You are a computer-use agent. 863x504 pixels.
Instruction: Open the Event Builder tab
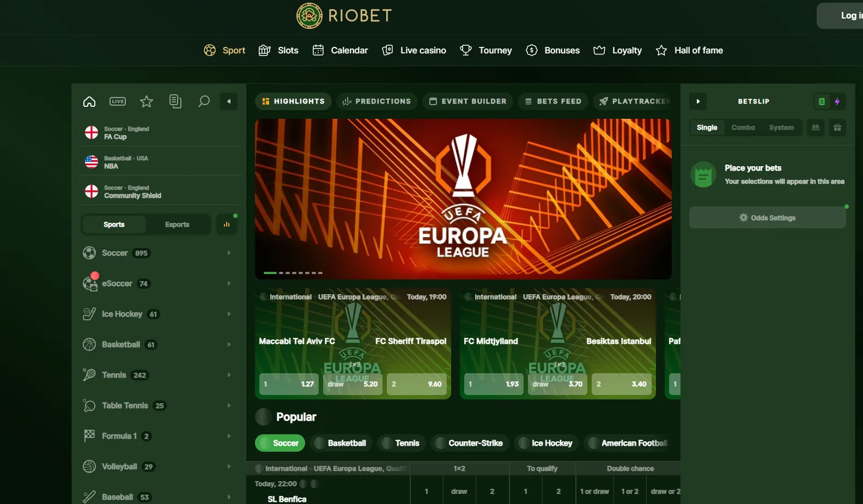467,101
